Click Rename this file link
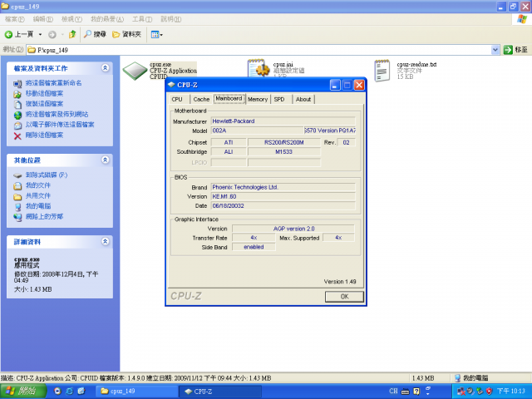The image size is (532, 399). pos(53,83)
